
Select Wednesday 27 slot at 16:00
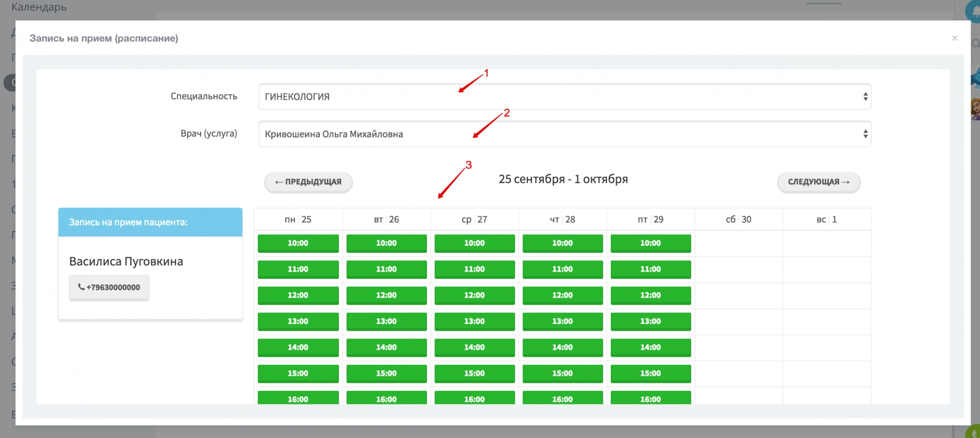coord(474,398)
